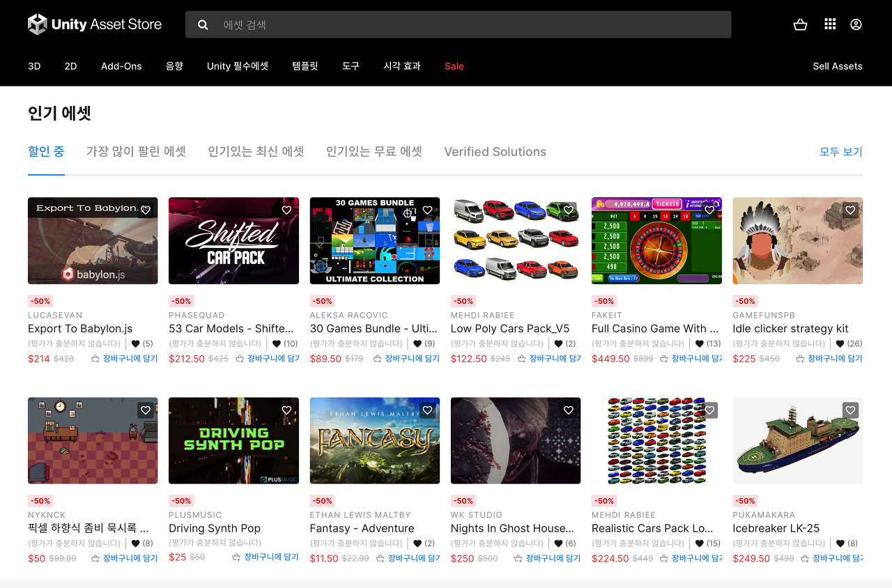892x588 pixels.
Task: Open the 도구 category menu
Action: point(351,66)
